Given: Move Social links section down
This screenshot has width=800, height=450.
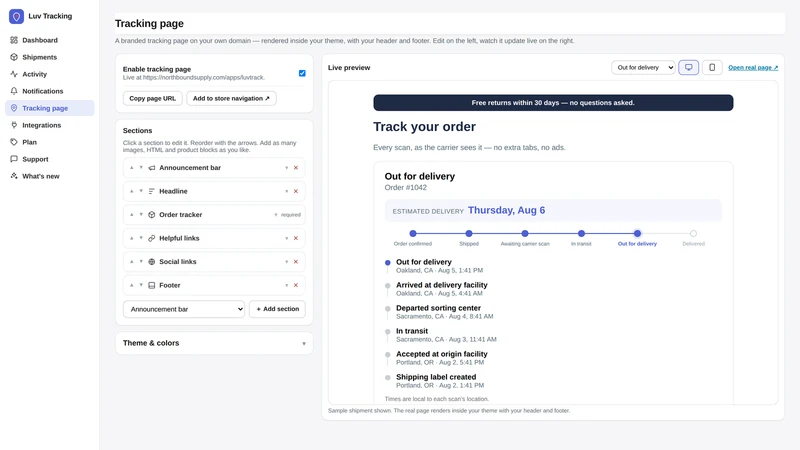Looking at the screenshot, I should click(141, 262).
